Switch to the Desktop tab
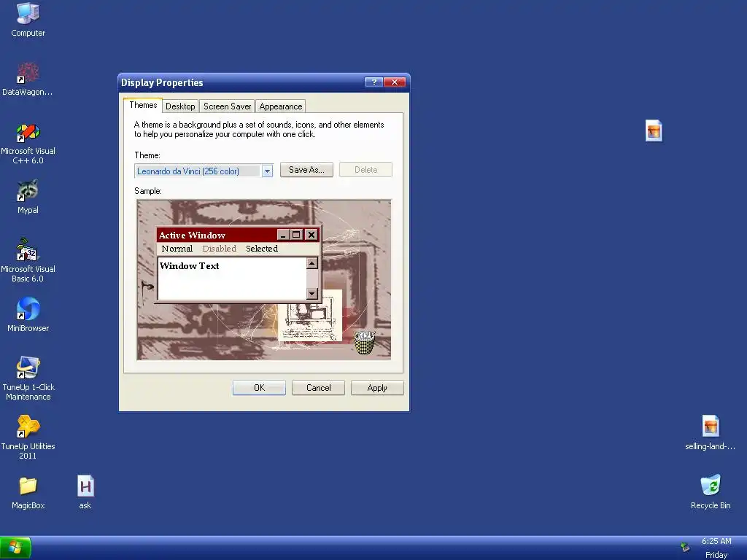The width and height of the screenshot is (747, 560). pos(180,106)
